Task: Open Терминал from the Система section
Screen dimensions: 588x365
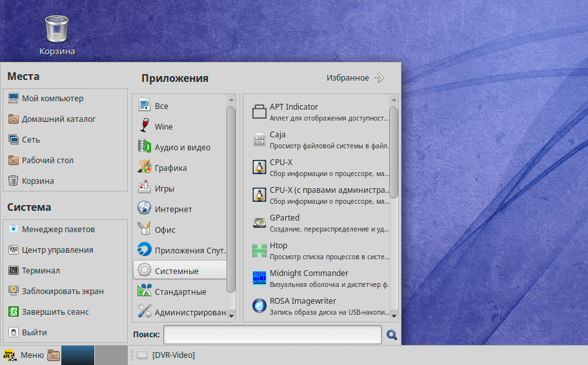Action: 41,270
